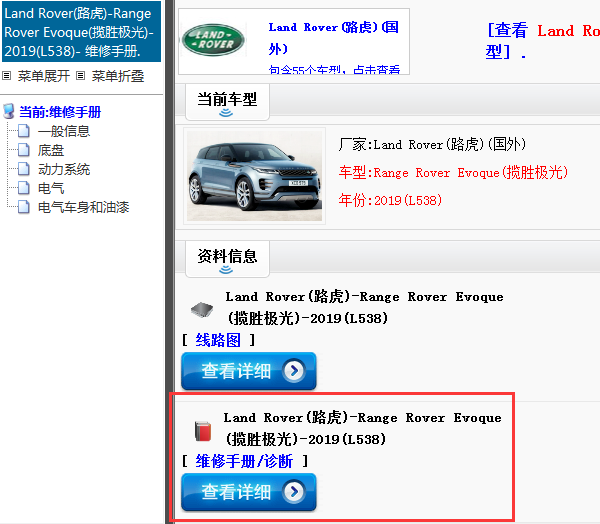The width and height of the screenshot is (600, 524).
Task: Click the blue manual title header
Action: [82, 32]
